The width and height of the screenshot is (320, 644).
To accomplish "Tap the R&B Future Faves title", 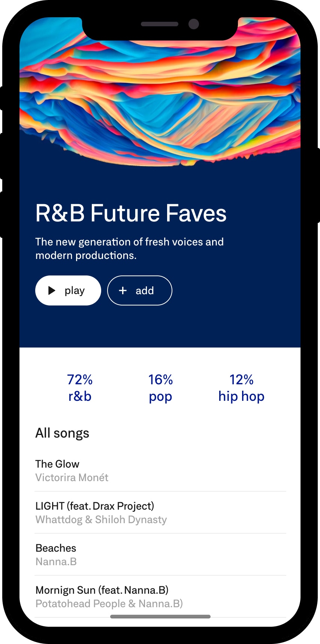I will 131,213.
